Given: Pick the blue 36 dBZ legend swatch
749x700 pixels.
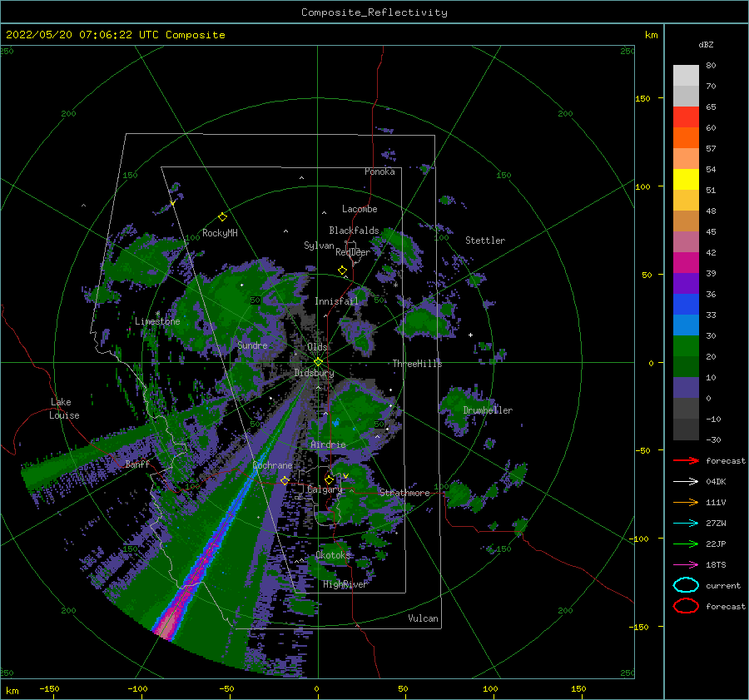Looking at the screenshot, I should [686, 304].
